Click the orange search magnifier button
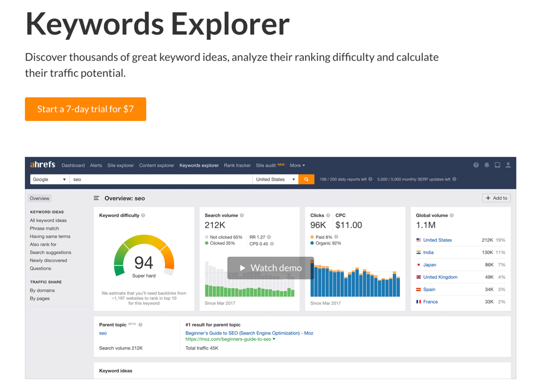This screenshot has width=538, height=392. (x=307, y=179)
